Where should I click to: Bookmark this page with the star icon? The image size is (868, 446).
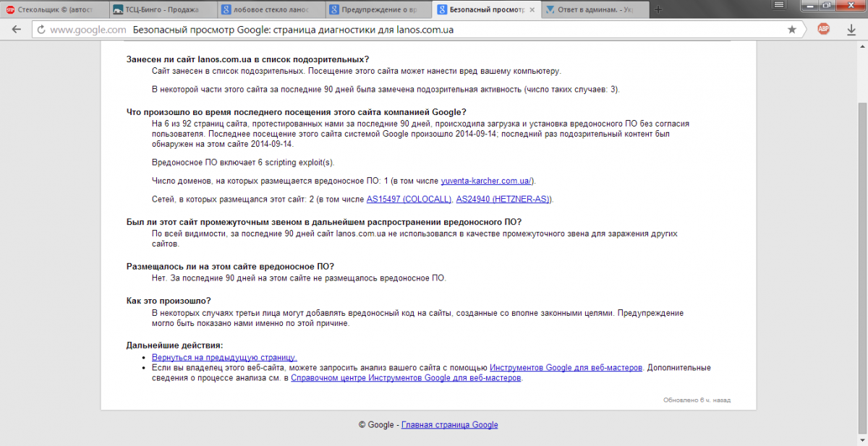pos(792,30)
